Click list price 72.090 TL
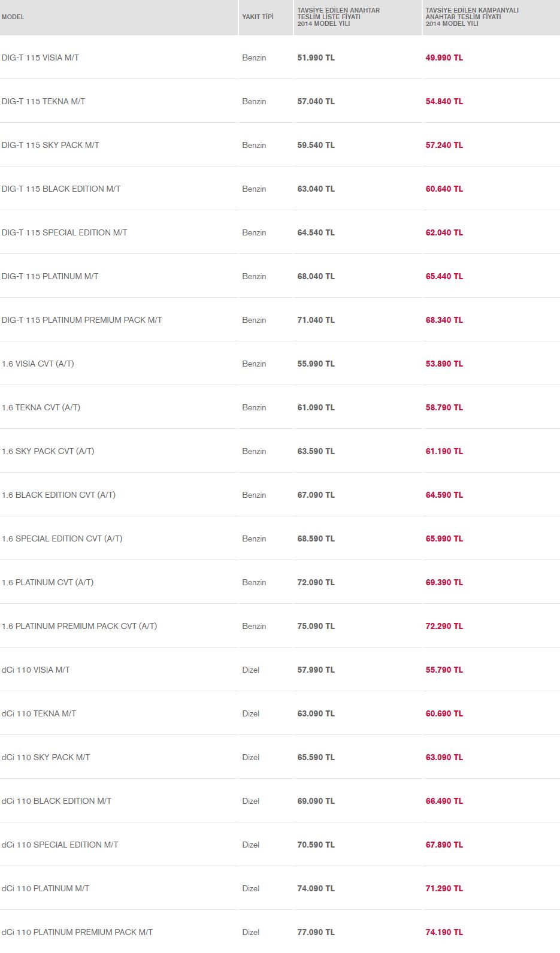Image resolution: width=560 pixels, height=953 pixels. pyautogui.click(x=316, y=582)
